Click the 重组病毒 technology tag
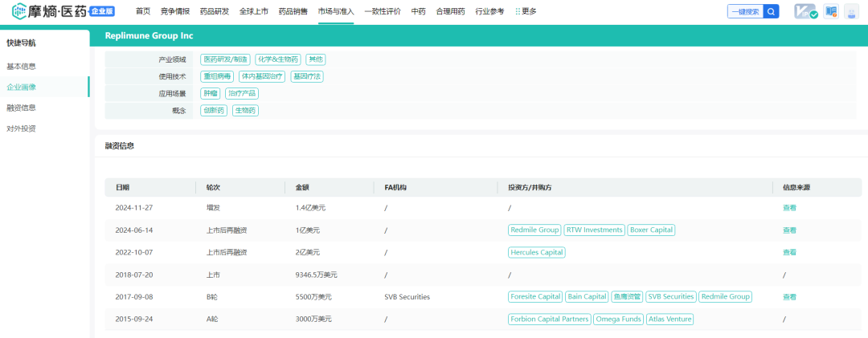This screenshot has width=868, height=338. pyautogui.click(x=217, y=76)
